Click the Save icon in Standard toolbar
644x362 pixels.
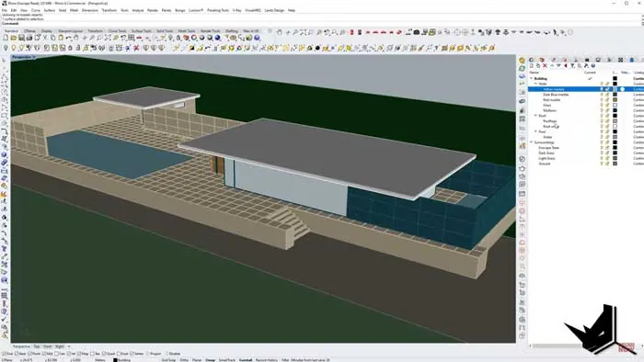click(21, 38)
